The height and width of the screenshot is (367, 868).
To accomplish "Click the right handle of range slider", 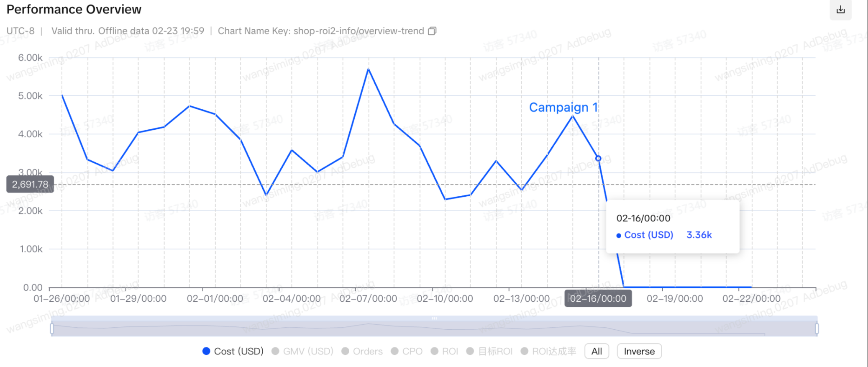I will (x=817, y=329).
